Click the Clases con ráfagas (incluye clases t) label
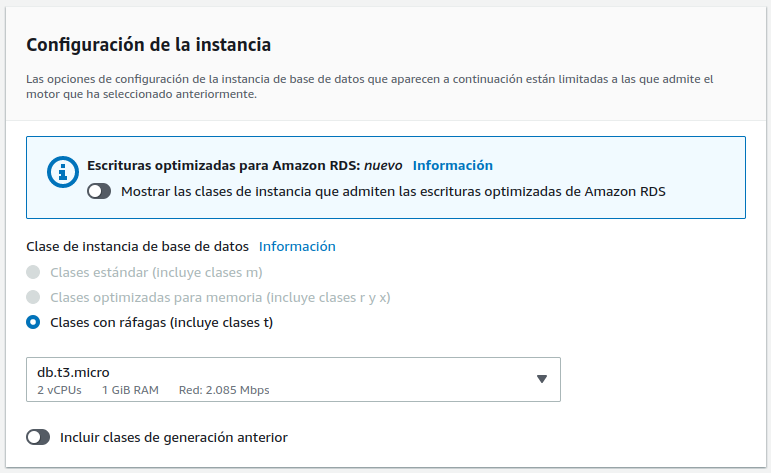This screenshot has height=473, width=771. pyautogui.click(x=161, y=322)
